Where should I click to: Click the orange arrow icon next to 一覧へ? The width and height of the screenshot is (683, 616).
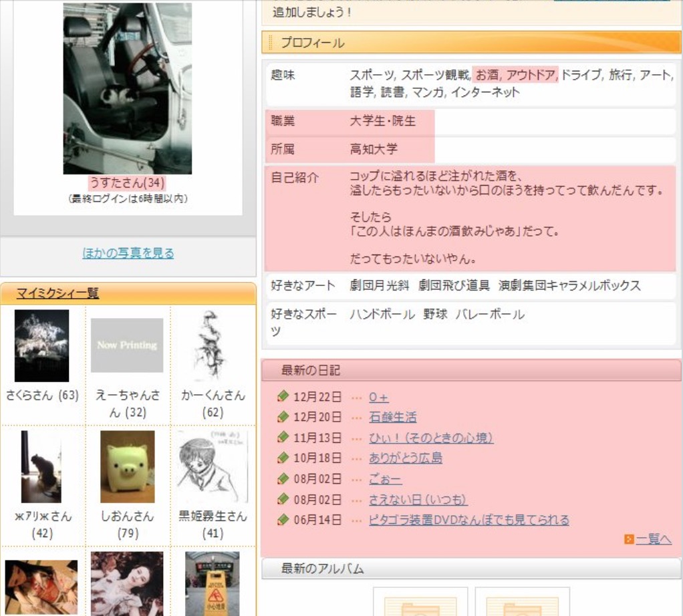click(629, 539)
